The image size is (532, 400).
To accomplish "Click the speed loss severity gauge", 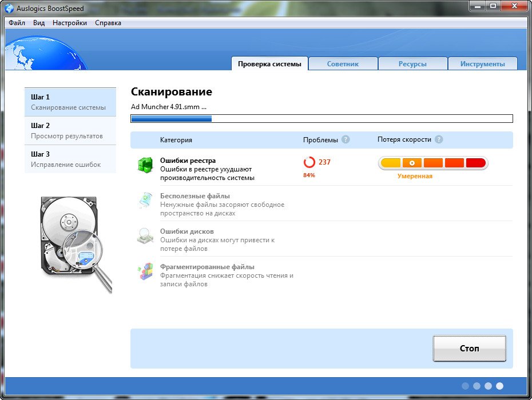I will coord(433,163).
